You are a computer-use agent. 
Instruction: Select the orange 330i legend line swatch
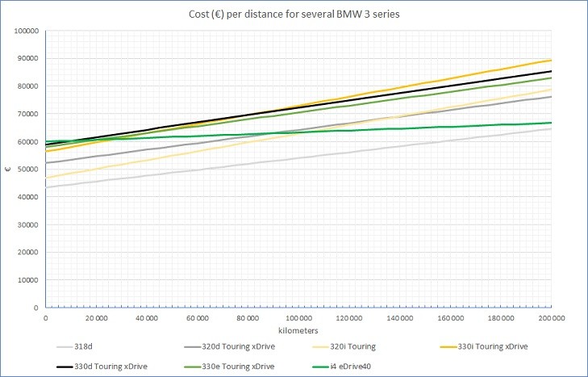(448, 347)
